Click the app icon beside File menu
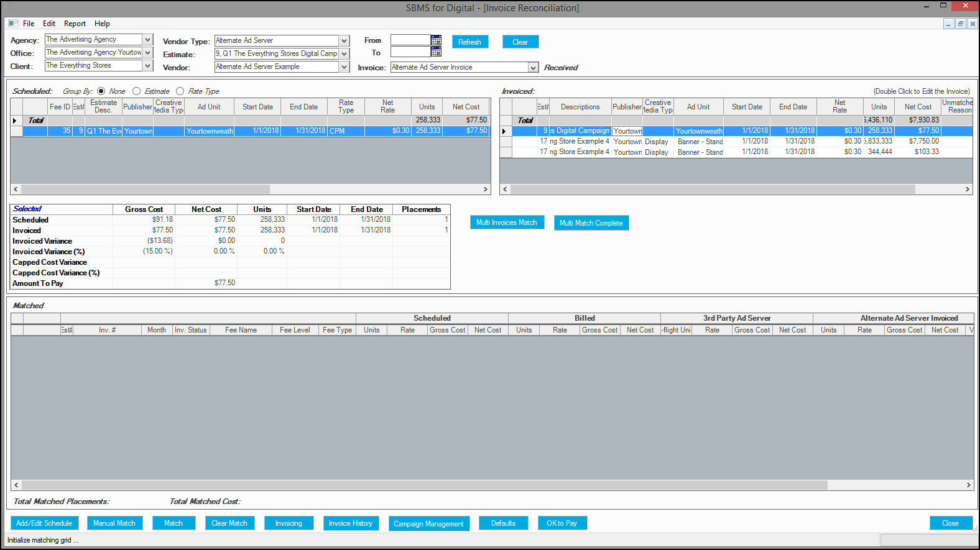 (13, 23)
